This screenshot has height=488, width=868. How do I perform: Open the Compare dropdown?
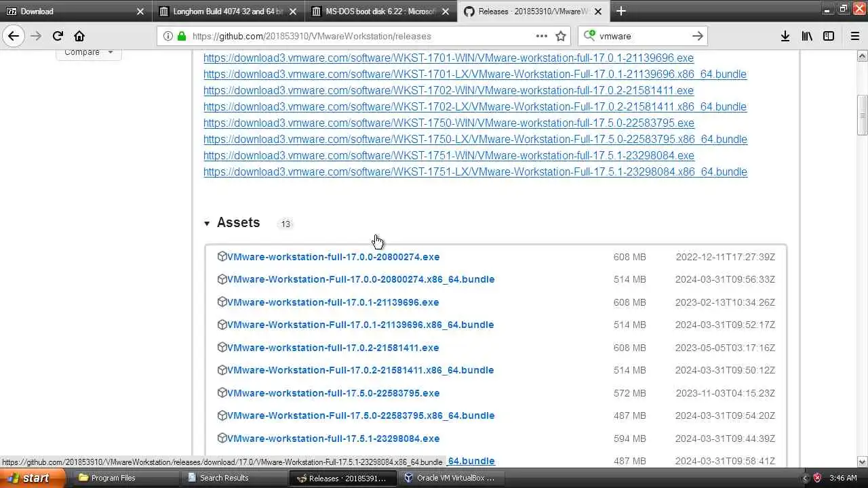pyautogui.click(x=89, y=52)
